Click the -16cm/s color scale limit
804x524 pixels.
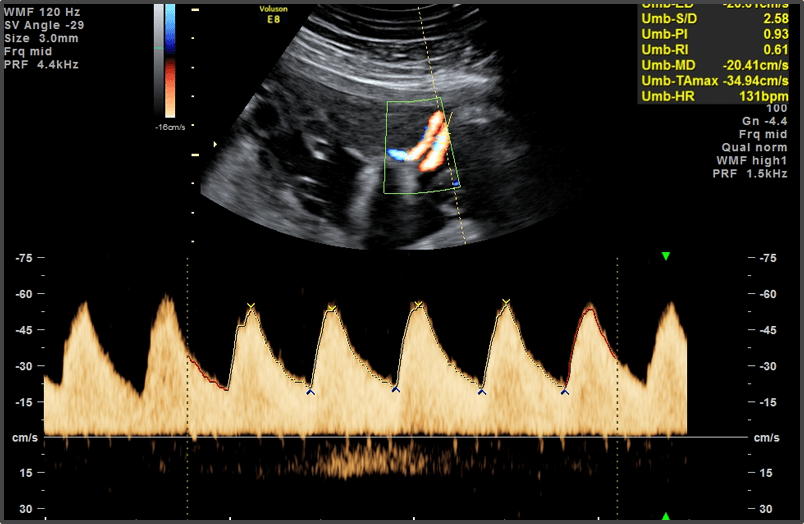[170, 127]
